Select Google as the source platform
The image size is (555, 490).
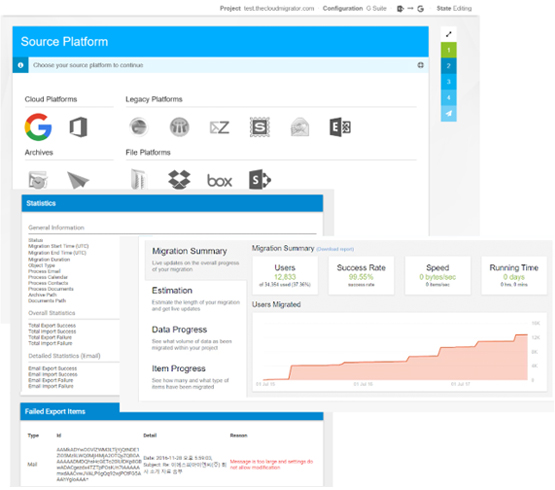click(x=38, y=127)
